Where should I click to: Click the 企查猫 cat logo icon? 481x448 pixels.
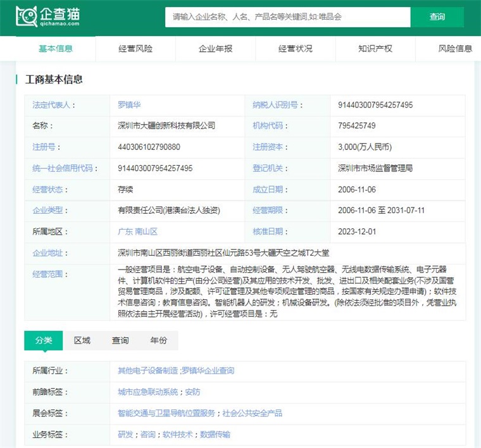click(x=27, y=16)
